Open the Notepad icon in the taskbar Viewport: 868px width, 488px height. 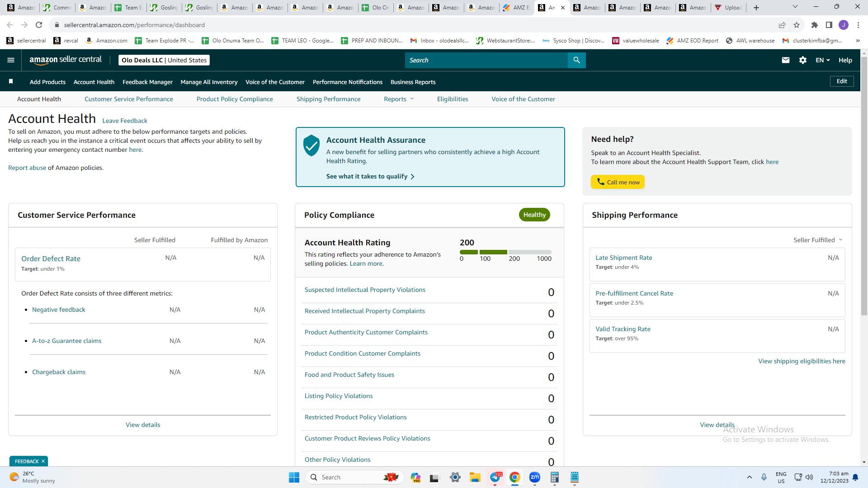575,477
